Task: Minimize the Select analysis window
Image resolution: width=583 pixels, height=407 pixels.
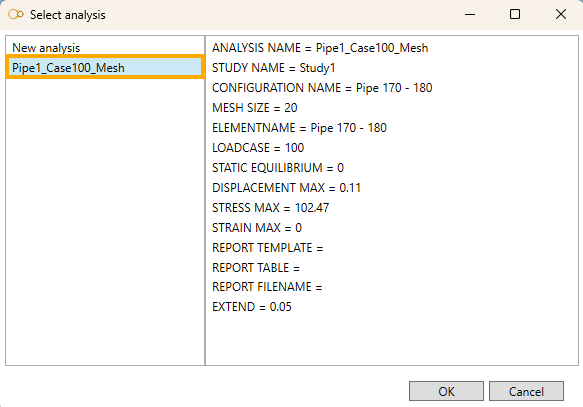Action: pos(470,14)
